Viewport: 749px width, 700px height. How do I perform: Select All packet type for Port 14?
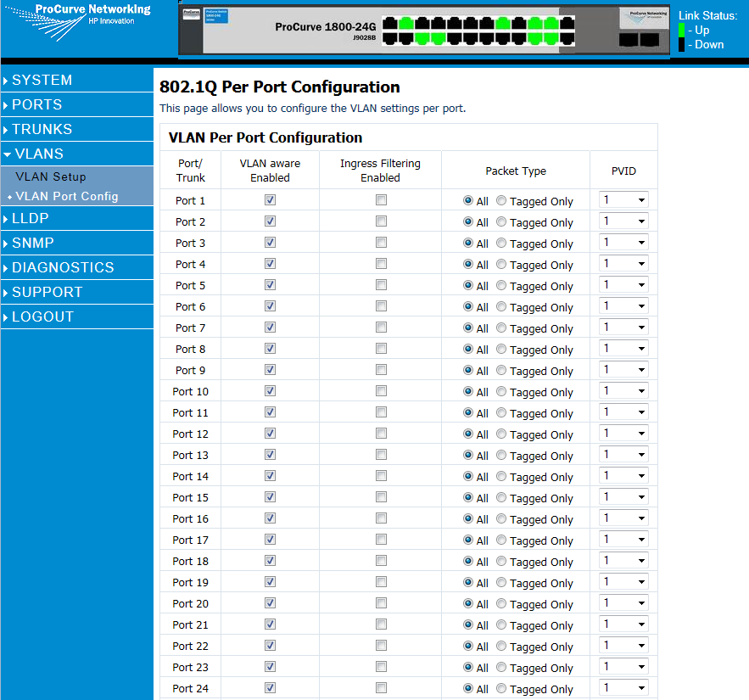click(468, 476)
